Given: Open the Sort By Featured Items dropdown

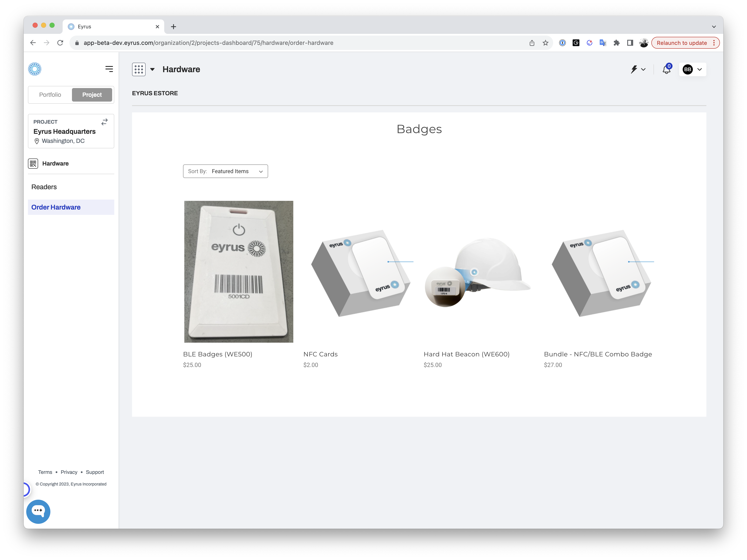Looking at the screenshot, I should click(x=225, y=171).
